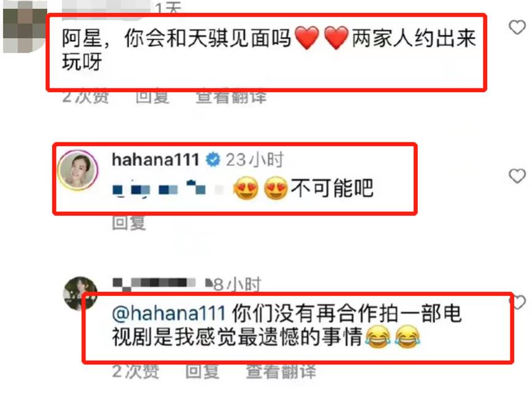Tap 回复 under hahana111's 不可能吧 reply

(x=129, y=222)
